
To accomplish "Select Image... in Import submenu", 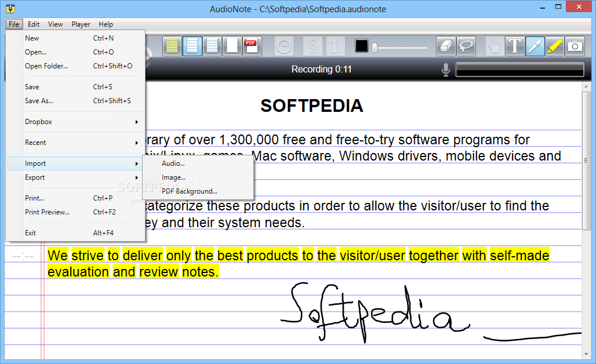I will point(198,177).
